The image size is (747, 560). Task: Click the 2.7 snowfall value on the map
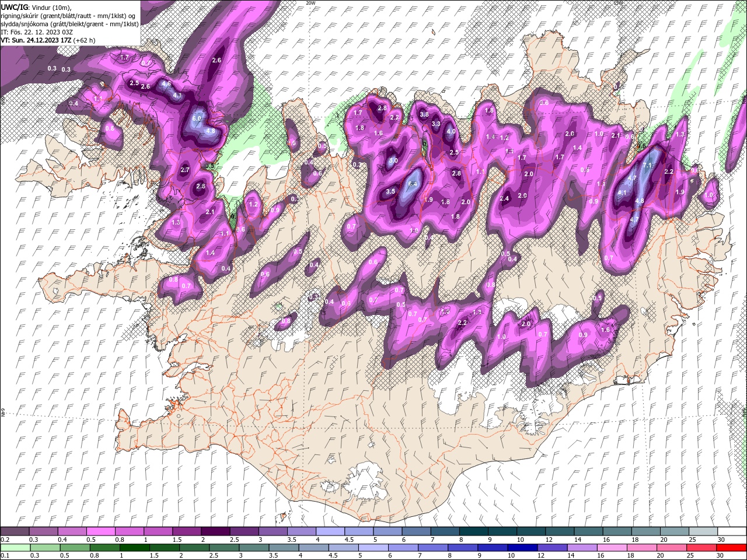click(x=185, y=170)
